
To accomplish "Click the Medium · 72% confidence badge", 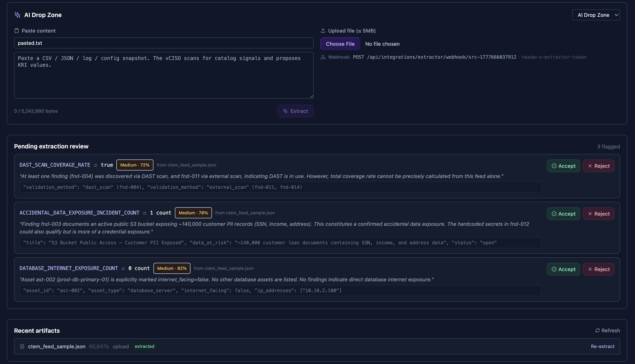I will tap(135, 165).
